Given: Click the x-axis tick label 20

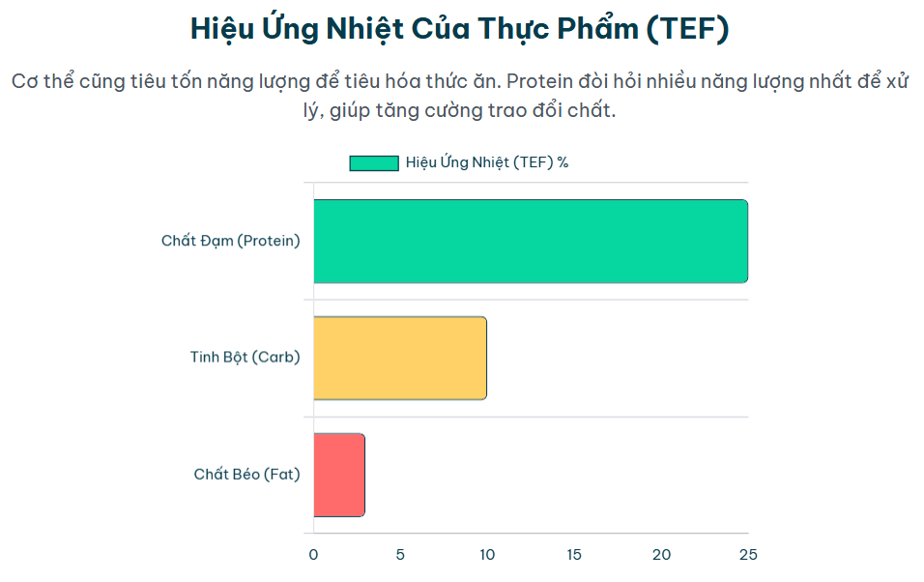Looking at the screenshot, I should point(661,555).
